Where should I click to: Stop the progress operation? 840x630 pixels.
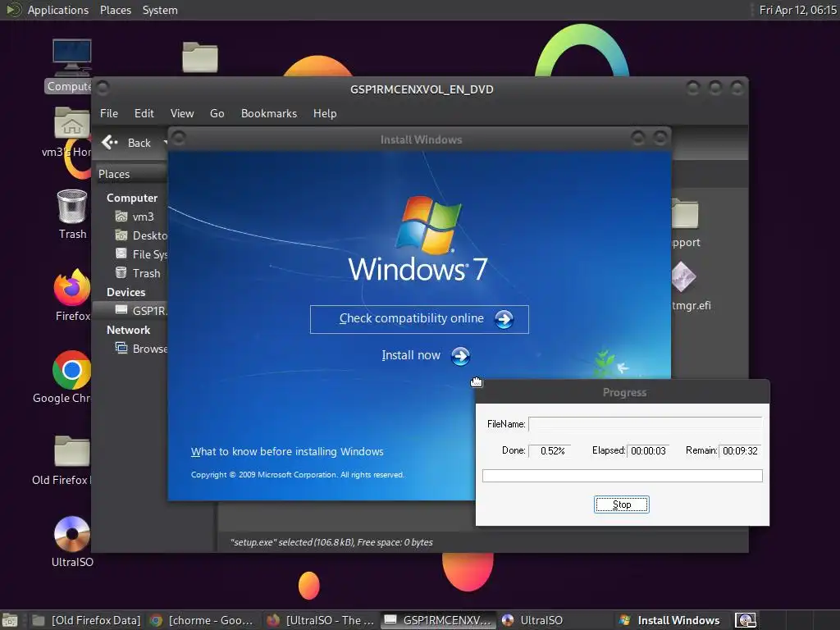[622, 504]
